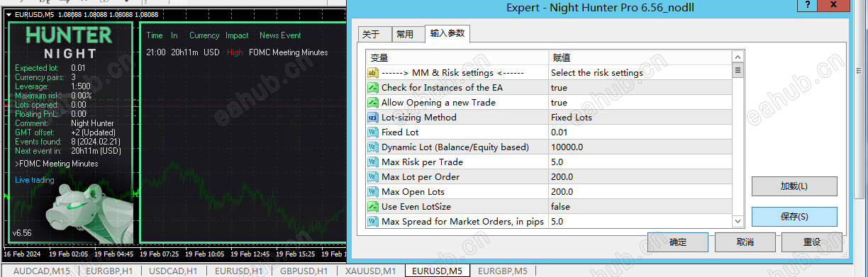Image resolution: width=868 pixels, height=277 pixels.
Task: Open the 'true' value for Check for Instances
Action: point(640,88)
